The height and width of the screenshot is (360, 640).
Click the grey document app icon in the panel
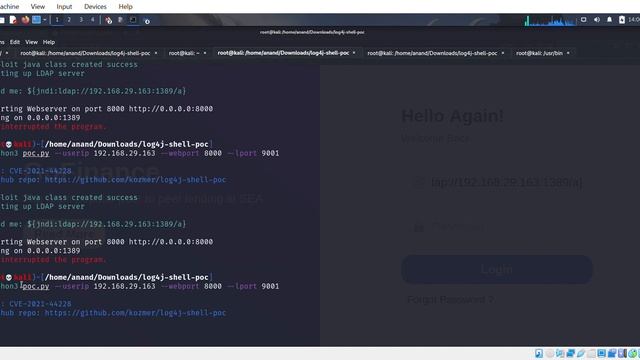[120, 20]
